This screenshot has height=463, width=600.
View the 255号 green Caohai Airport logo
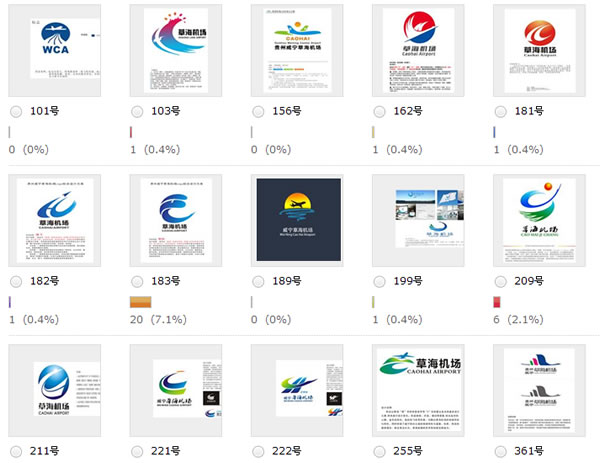pos(419,389)
